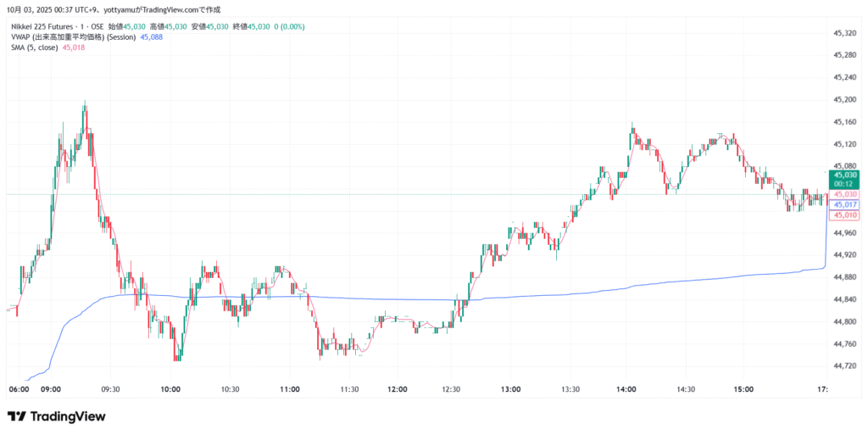
Task: Click the blue VWAP value 45,088
Action: [153, 37]
